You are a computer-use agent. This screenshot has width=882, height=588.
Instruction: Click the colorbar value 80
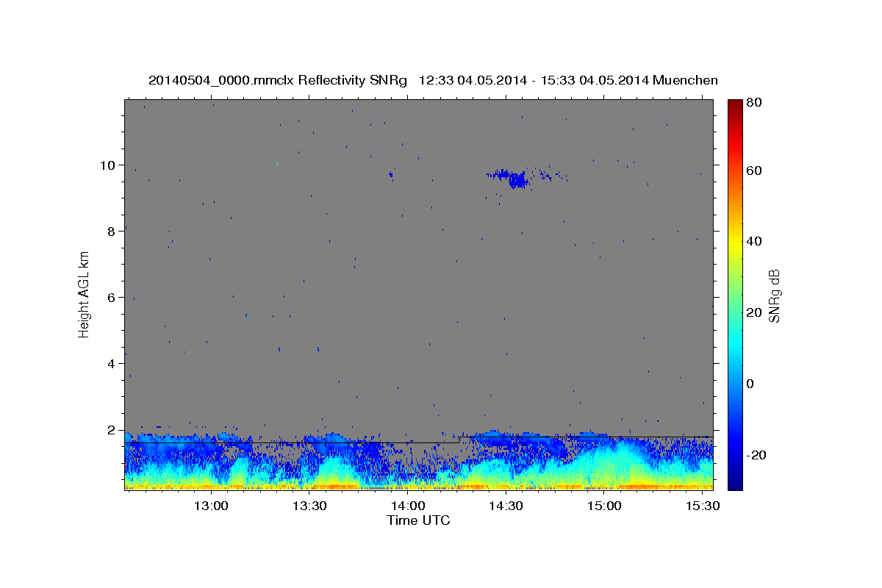coord(756,103)
